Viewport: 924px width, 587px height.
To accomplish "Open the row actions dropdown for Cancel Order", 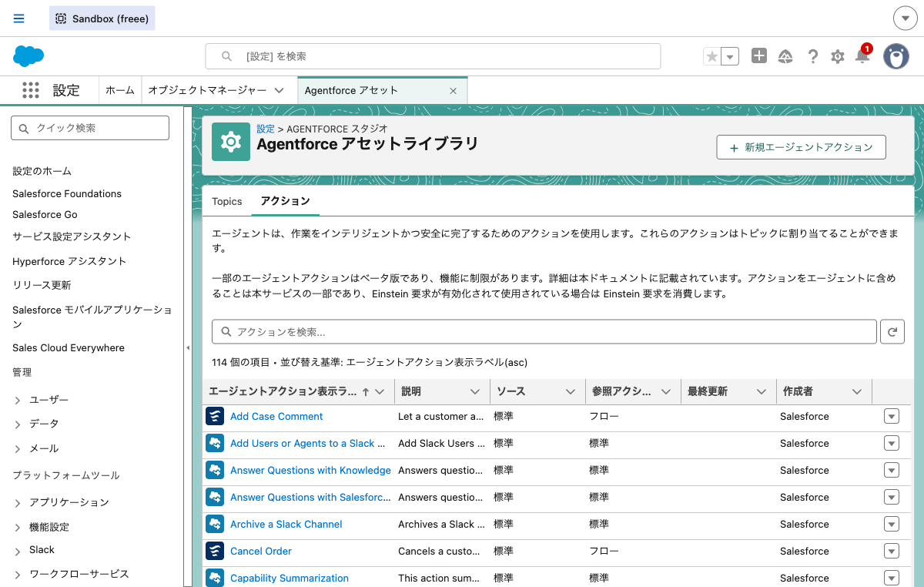I will click(x=891, y=551).
